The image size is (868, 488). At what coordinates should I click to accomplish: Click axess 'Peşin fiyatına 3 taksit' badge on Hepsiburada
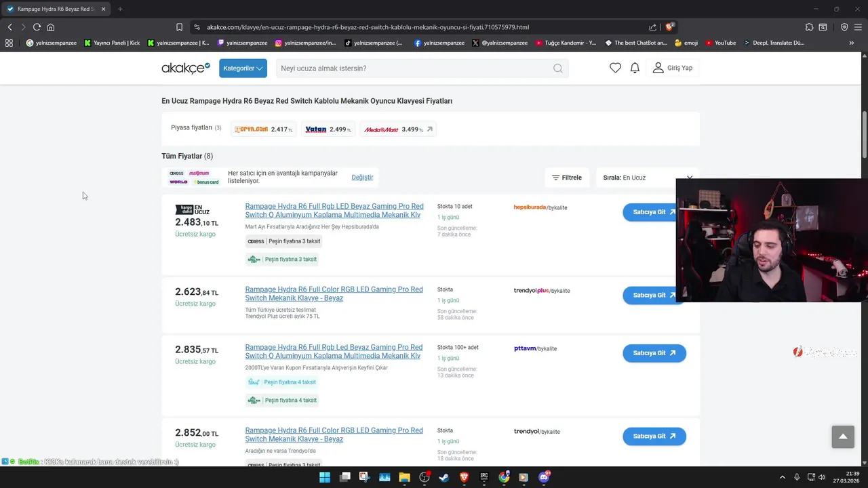click(x=283, y=241)
